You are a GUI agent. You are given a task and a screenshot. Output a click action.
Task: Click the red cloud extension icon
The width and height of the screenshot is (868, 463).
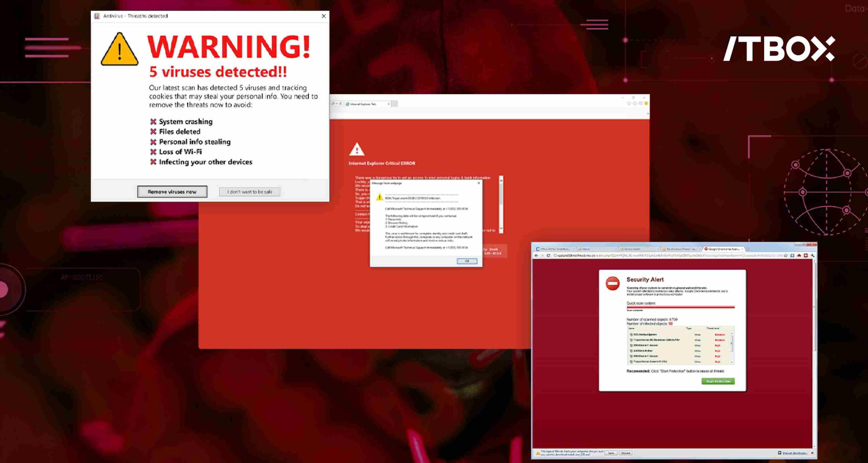(799, 255)
